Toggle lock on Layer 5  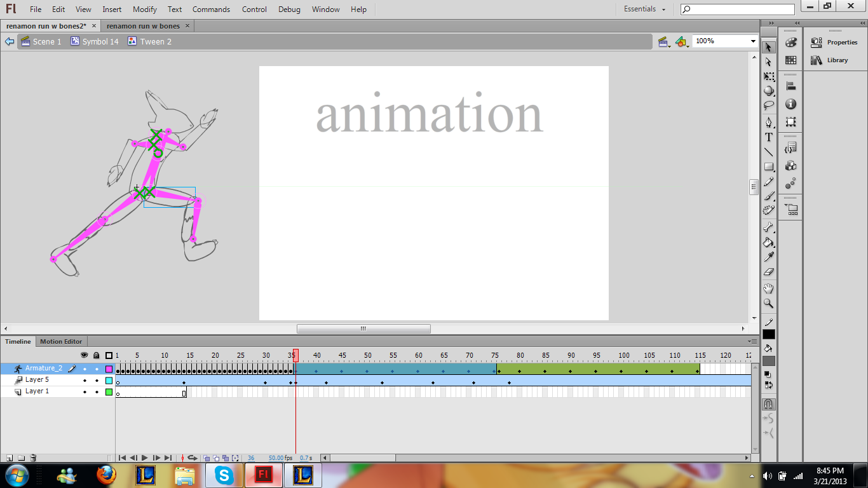coord(97,380)
